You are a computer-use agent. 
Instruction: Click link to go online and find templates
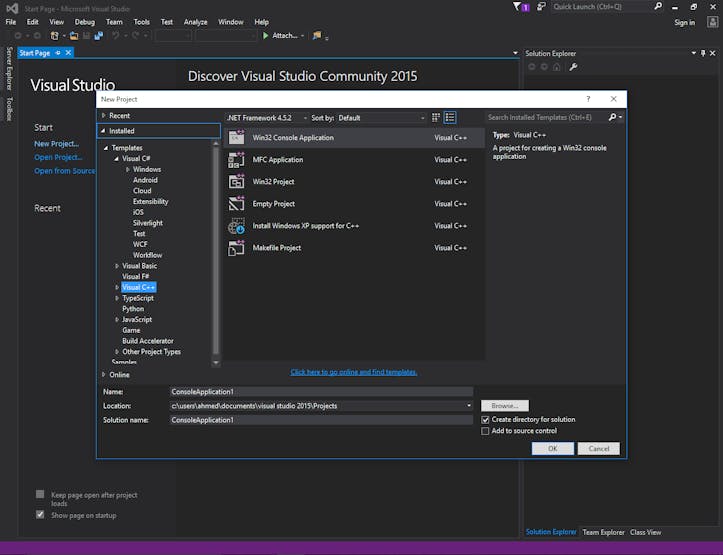pyautogui.click(x=354, y=372)
